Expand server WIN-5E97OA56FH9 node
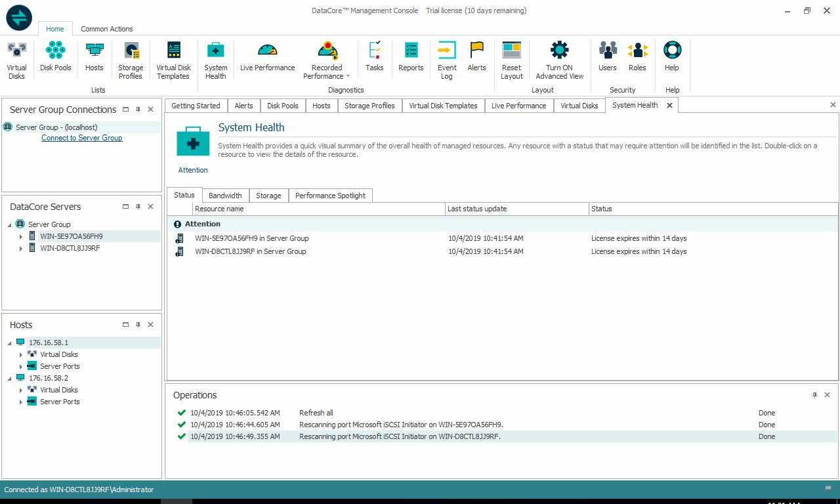This screenshot has width=840, height=504. 21,236
